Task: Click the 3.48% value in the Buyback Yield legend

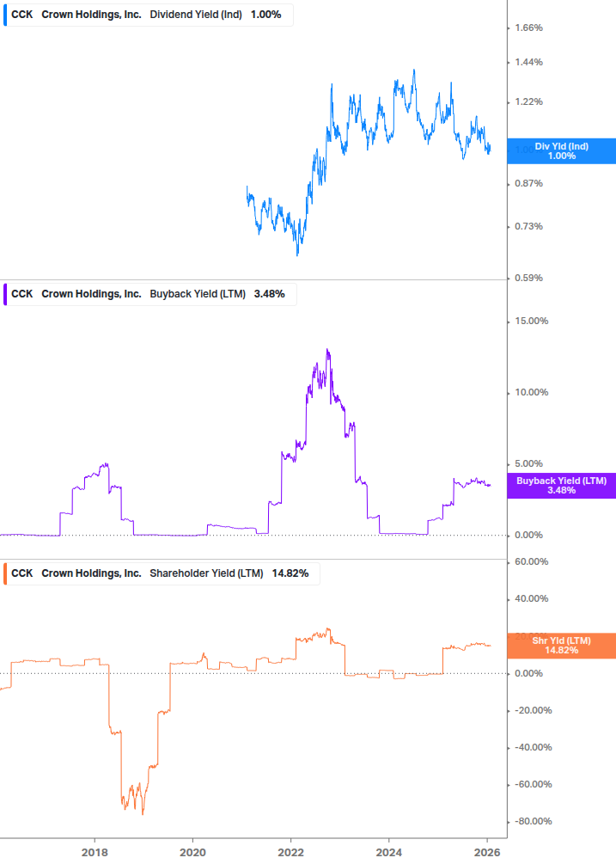Action: pyautogui.click(x=269, y=294)
